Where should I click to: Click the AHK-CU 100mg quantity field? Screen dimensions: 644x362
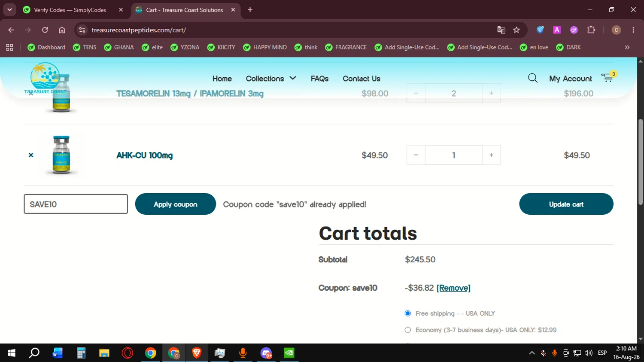coord(454,155)
